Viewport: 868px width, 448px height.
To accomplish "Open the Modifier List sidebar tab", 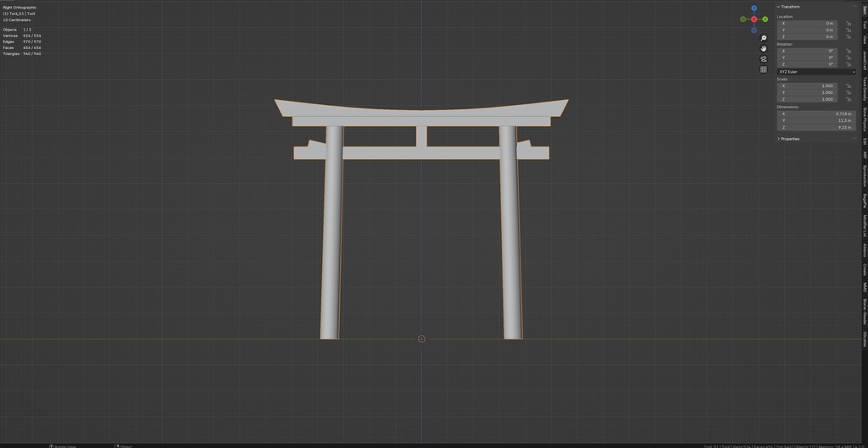I will click(x=865, y=225).
